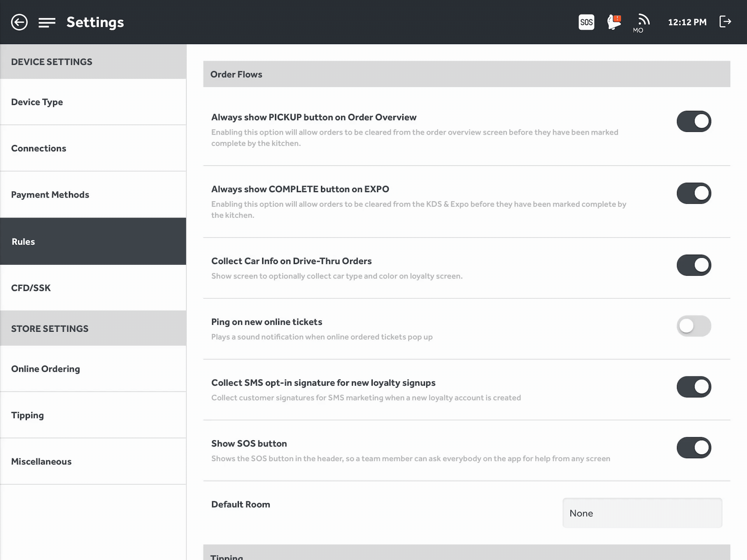Toggle Collect Car Info on Drive-Thru Orders
747x560 pixels.
click(x=694, y=265)
